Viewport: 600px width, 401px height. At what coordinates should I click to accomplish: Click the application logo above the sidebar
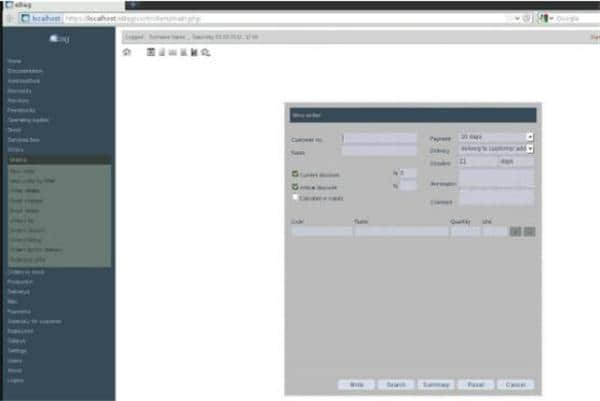click(59, 38)
